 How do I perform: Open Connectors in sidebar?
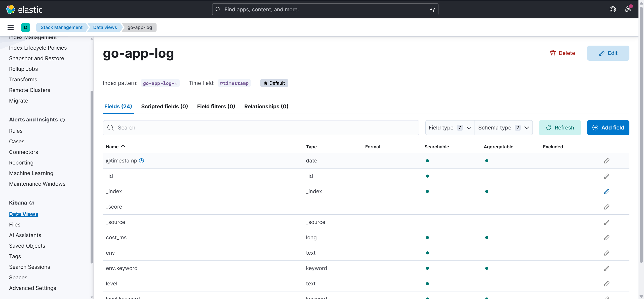(x=24, y=152)
